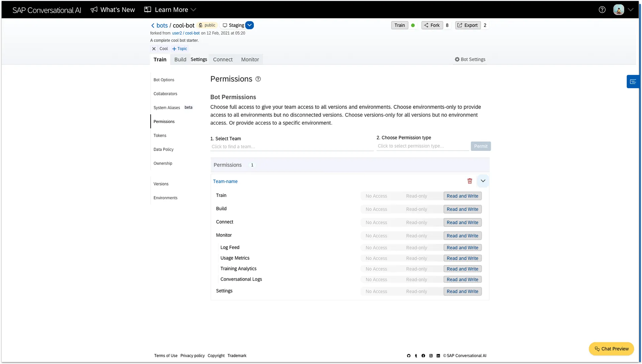Viewport: 642px width, 364px height.
Task: Open the account dropdown arrow
Action: click(x=631, y=10)
